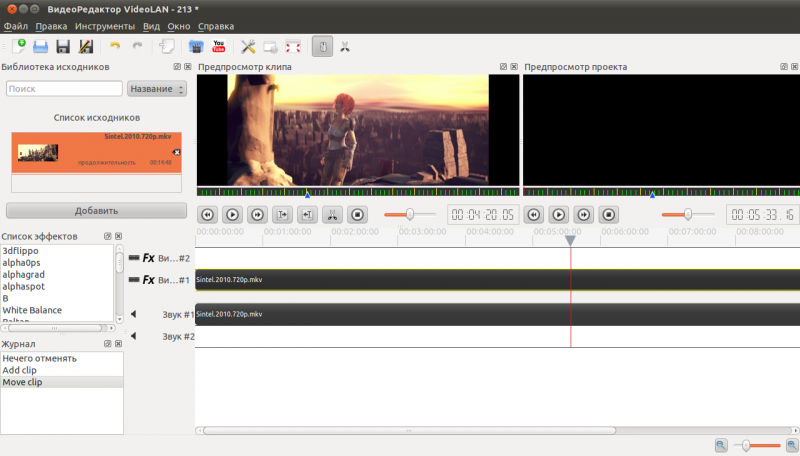Viewport: 800px width, 456px height.
Task: Step forward in the clip preview
Action: pyautogui.click(x=257, y=215)
